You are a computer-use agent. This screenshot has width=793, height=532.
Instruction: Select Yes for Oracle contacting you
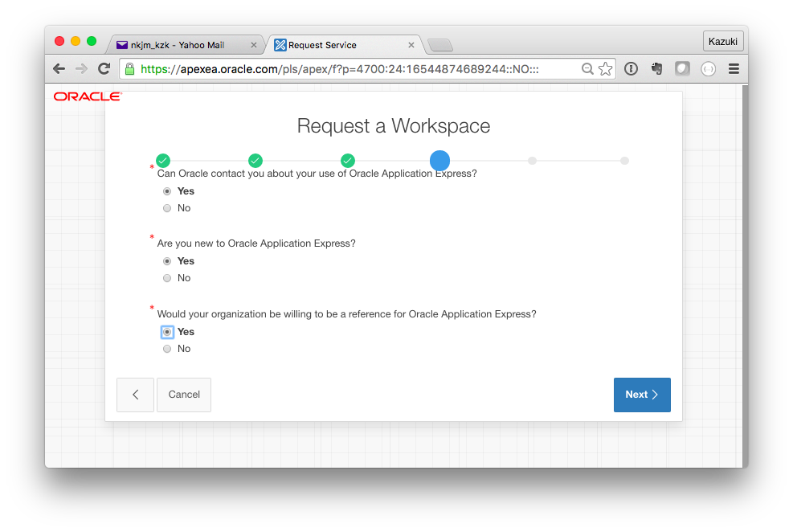click(167, 191)
